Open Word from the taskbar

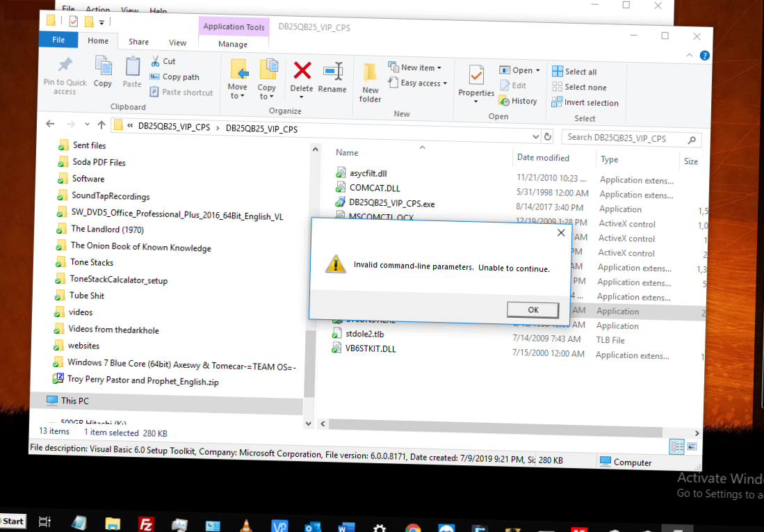point(346,528)
